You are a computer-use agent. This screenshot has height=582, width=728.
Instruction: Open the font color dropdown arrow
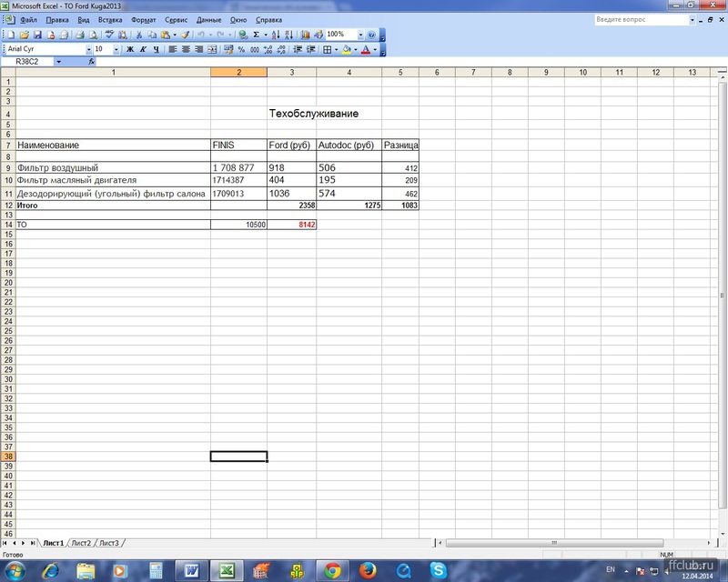(x=375, y=49)
